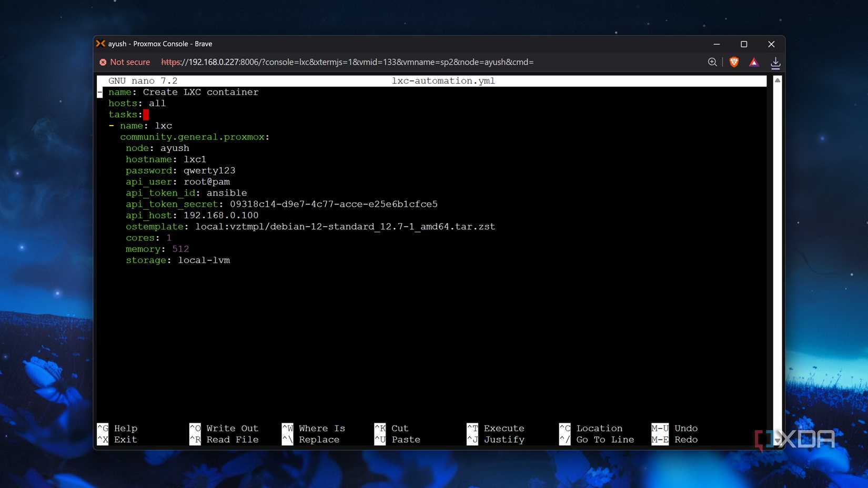This screenshot has height=488, width=868.
Task: Click the '^/ Go To Line' shortcut label
Action: click(x=597, y=440)
